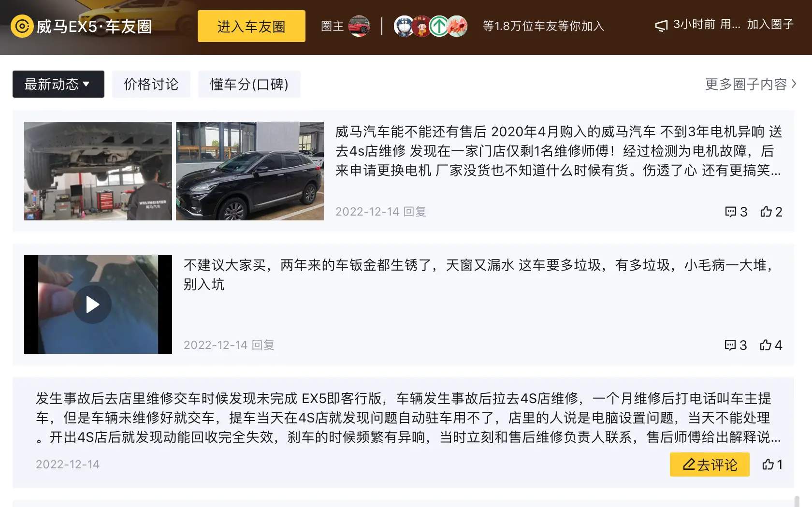This screenshot has width=812, height=507.
Task: Open 更多圈子内容 chevron link
Action: point(751,84)
